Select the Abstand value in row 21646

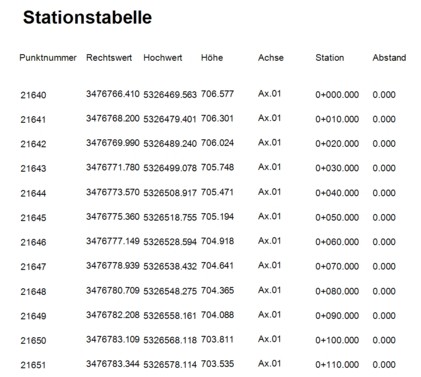[x=384, y=242]
